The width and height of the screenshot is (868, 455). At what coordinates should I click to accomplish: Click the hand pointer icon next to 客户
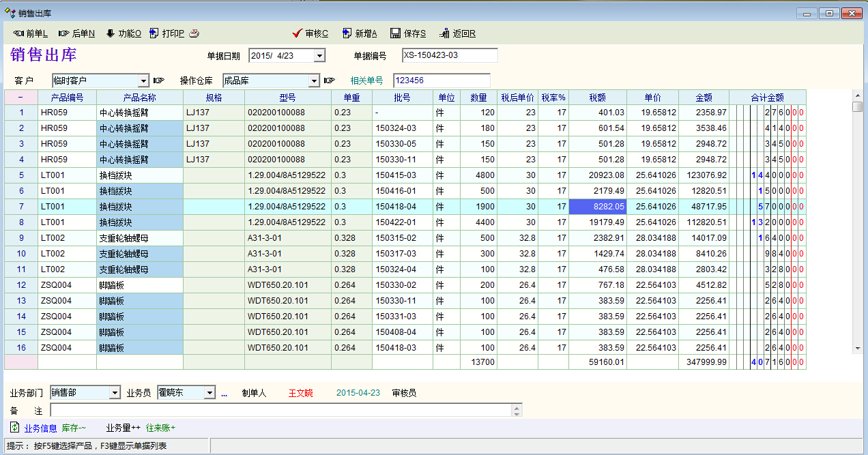[158, 80]
